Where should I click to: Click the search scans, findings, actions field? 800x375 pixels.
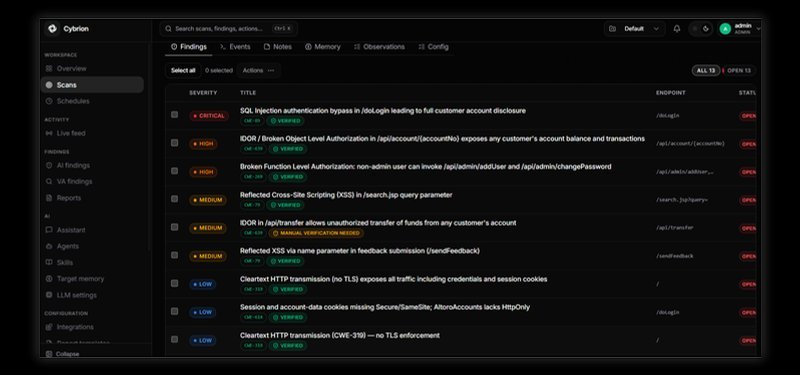(229, 29)
